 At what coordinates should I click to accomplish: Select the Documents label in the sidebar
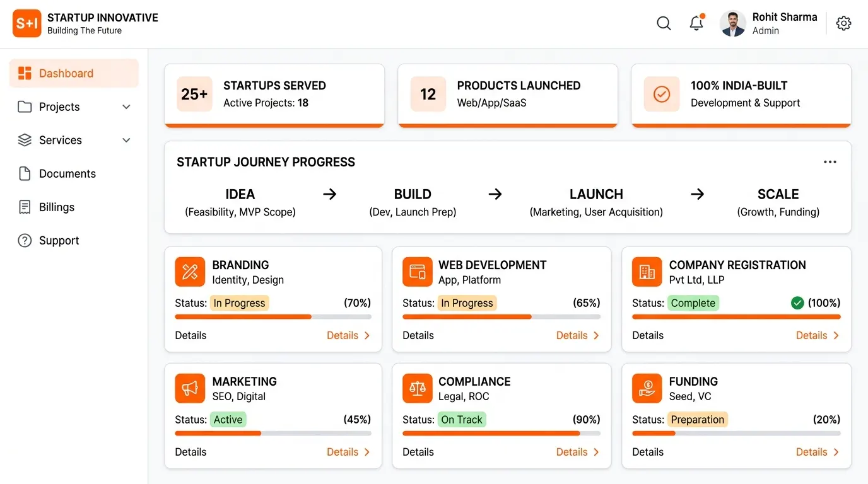[67, 174]
